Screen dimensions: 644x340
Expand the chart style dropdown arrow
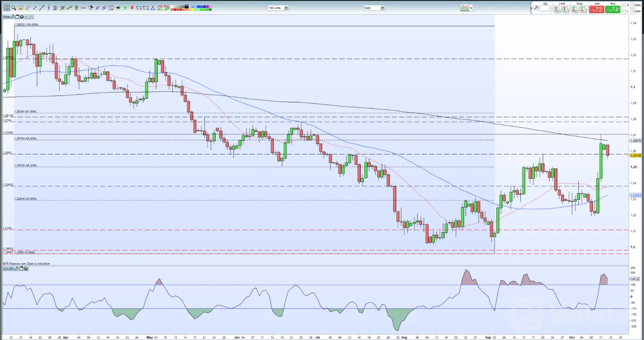[x=471, y=8]
